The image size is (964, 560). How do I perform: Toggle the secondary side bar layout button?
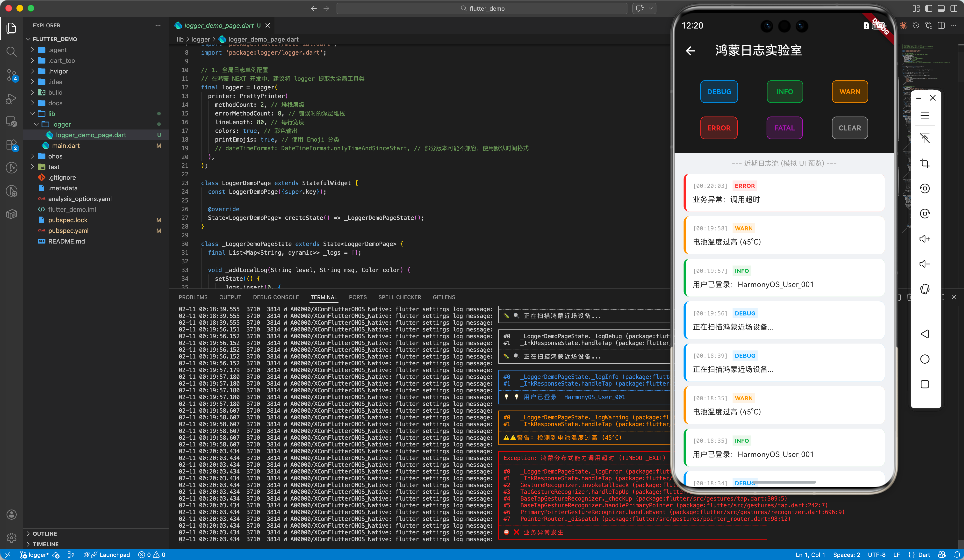[x=954, y=8]
